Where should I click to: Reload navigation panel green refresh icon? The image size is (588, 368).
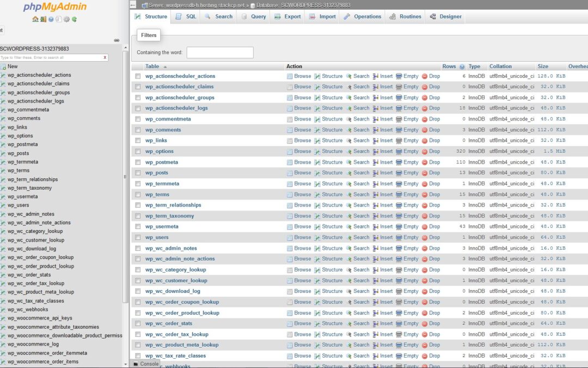[74, 19]
